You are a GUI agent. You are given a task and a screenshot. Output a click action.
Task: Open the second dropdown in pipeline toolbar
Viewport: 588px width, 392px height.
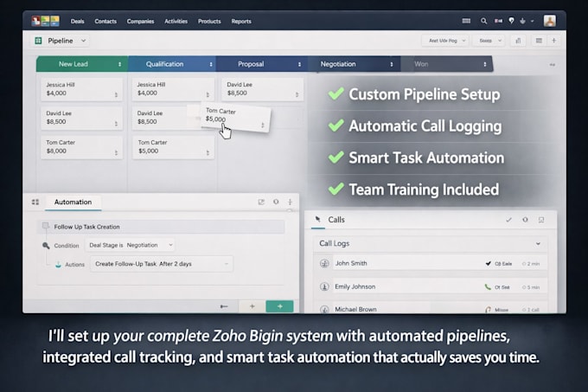tap(489, 41)
